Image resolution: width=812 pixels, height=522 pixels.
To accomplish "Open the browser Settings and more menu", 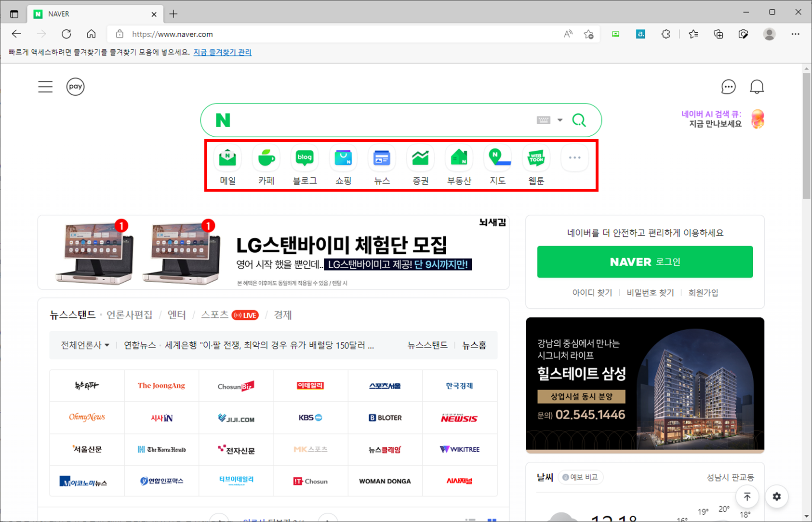I will coord(795,34).
